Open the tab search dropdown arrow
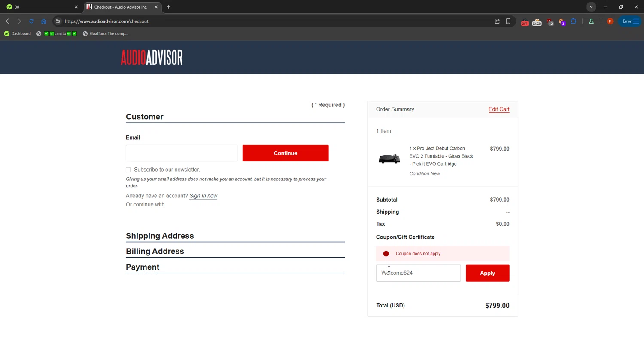The image size is (644, 349). [591, 7]
